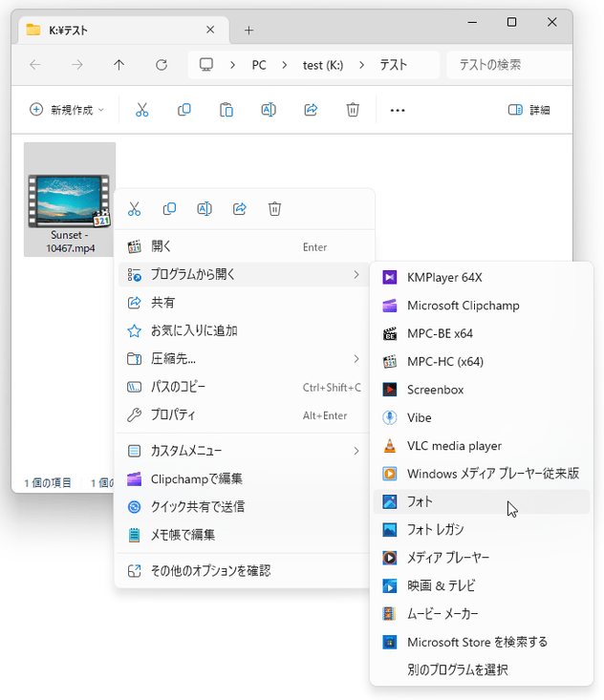The width and height of the screenshot is (604, 700).
Task: Click Rename icon in Explorer toolbar
Action: tap(269, 110)
